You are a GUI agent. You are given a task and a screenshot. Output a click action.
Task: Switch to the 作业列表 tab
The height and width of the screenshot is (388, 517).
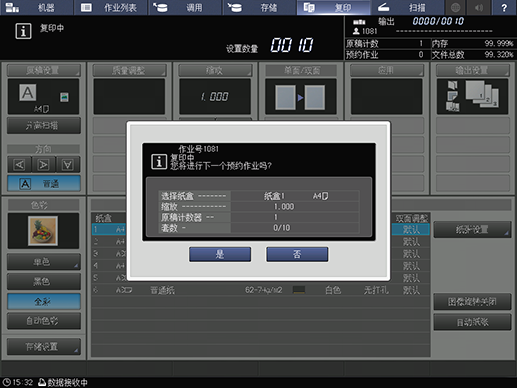(111, 7)
